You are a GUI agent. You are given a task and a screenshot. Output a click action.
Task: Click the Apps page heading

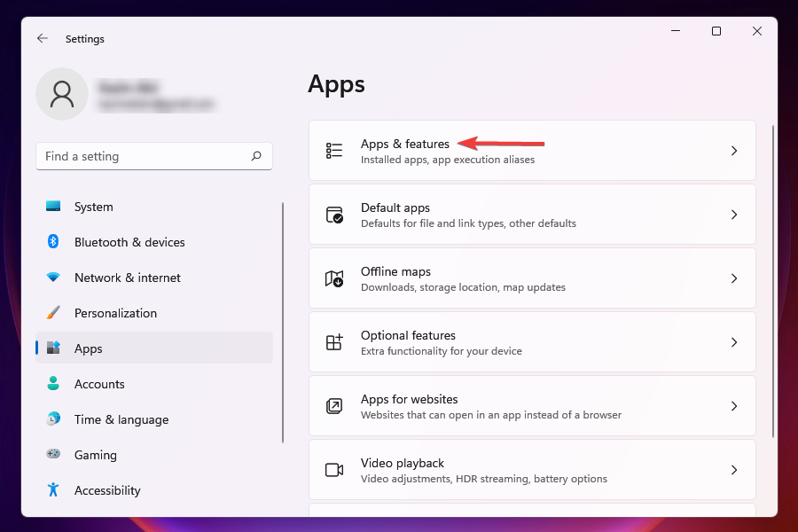tap(336, 84)
